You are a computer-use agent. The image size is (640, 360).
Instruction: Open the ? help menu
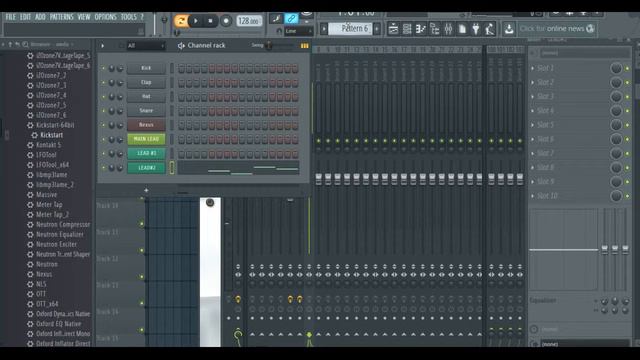[x=142, y=17]
